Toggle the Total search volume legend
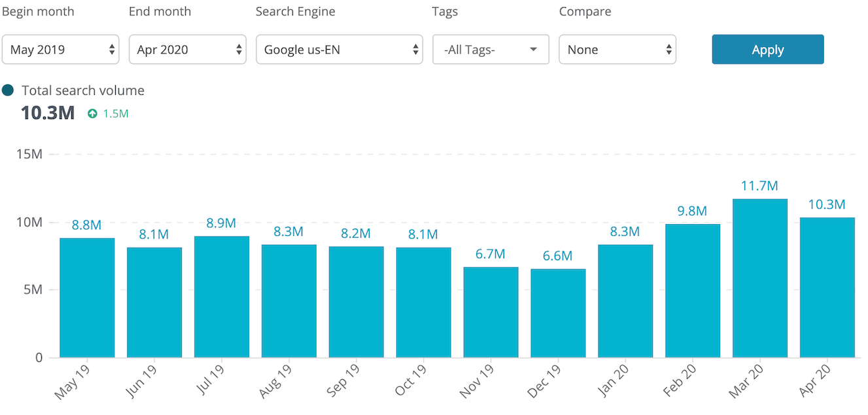 tap(83, 90)
